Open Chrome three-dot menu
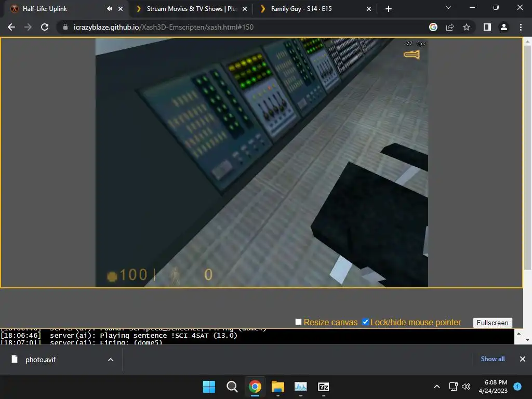The width and height of the screenshot is (532, 399). point(521,27)
